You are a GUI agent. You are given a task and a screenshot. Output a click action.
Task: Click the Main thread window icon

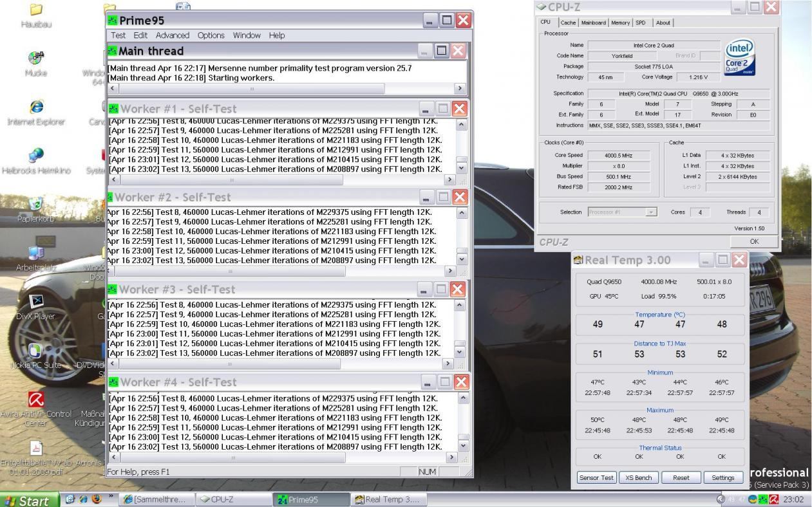[x=113, y=51]
